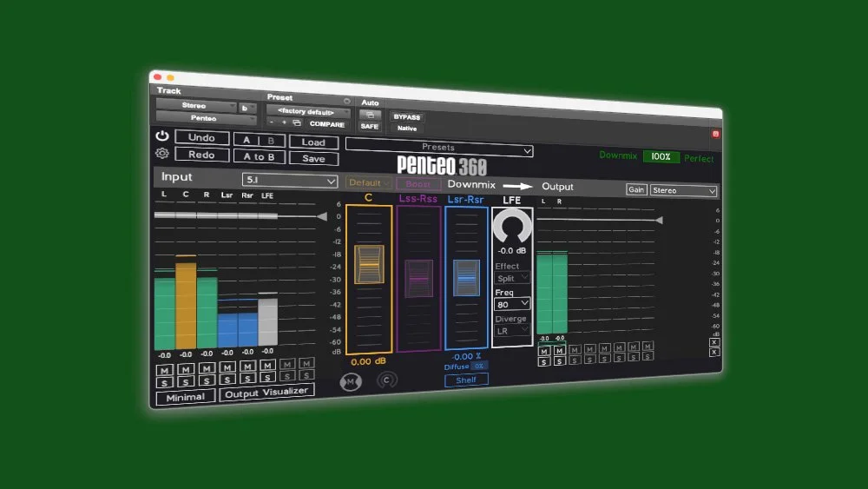868x489 pixels.
Task: Click the Load button
Action: click(313, 142)
